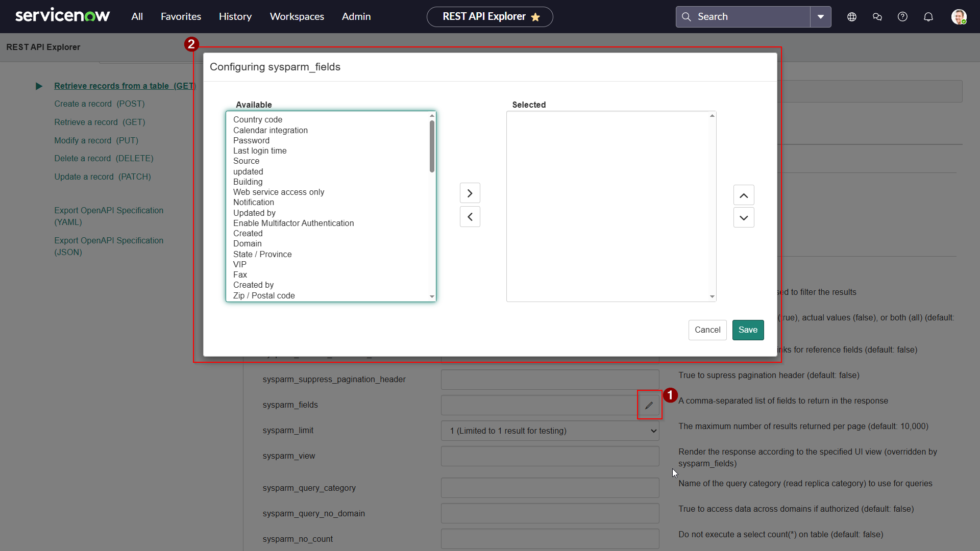Viewport: 980px width, 551px height.
Task: Click the remove-from-selected left arrow button
Action: (470, 217)
